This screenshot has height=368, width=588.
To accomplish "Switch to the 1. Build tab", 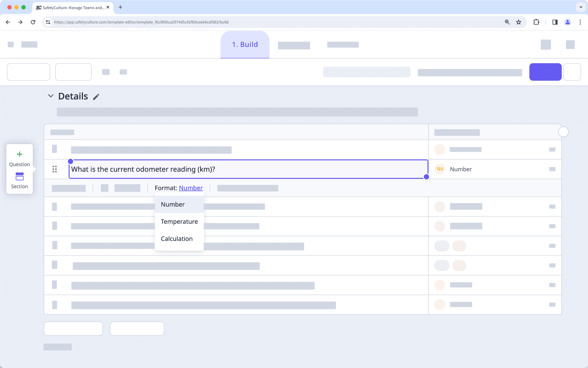I will pos(245,44).
